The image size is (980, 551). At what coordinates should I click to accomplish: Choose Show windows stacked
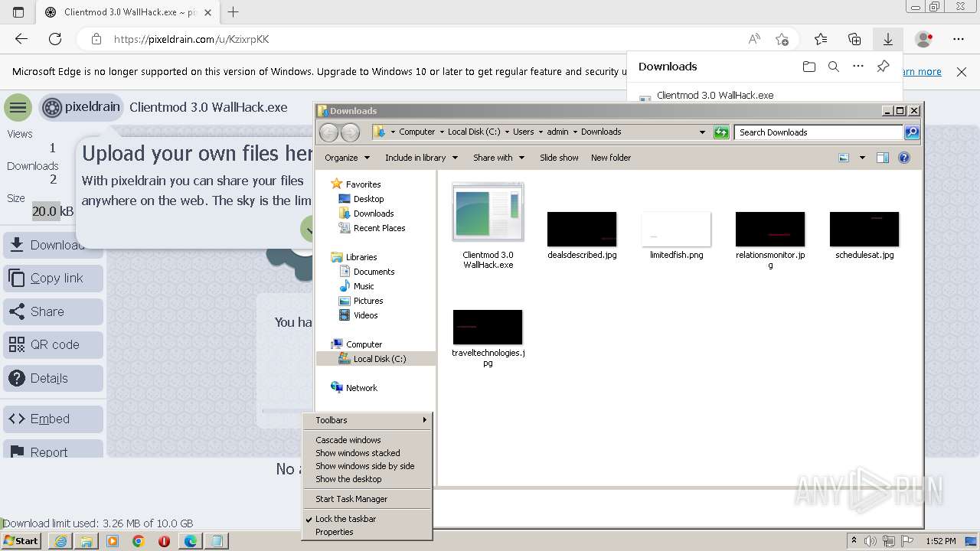367,453
